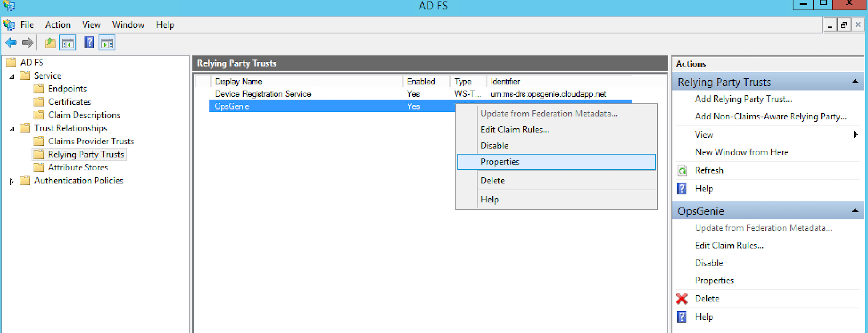Click the Claim Descriptions folder icon
Viewport: 868px width, 333px height.
point(39,115)
